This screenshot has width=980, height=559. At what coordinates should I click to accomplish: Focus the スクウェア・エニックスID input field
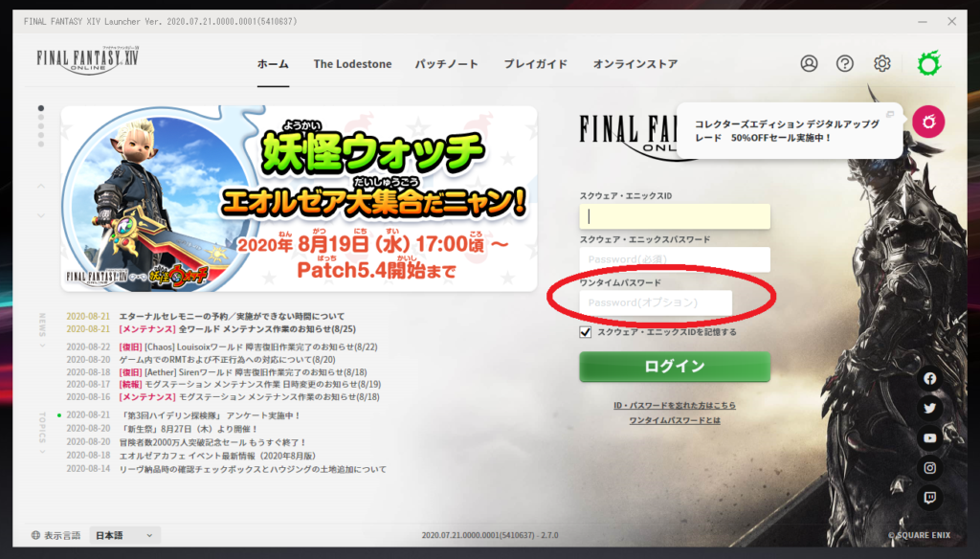click(675, 216)
